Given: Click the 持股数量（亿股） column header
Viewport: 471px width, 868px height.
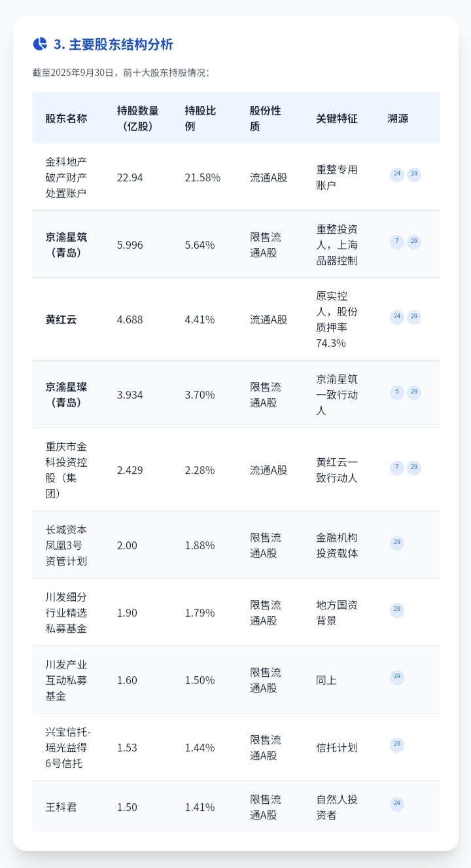Looking at the screenshot, I should point(137,118).
